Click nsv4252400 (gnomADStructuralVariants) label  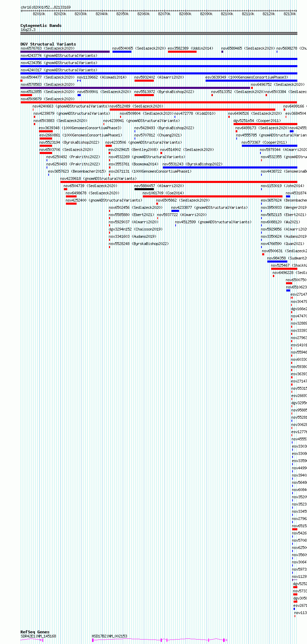(x=104, y=200)
